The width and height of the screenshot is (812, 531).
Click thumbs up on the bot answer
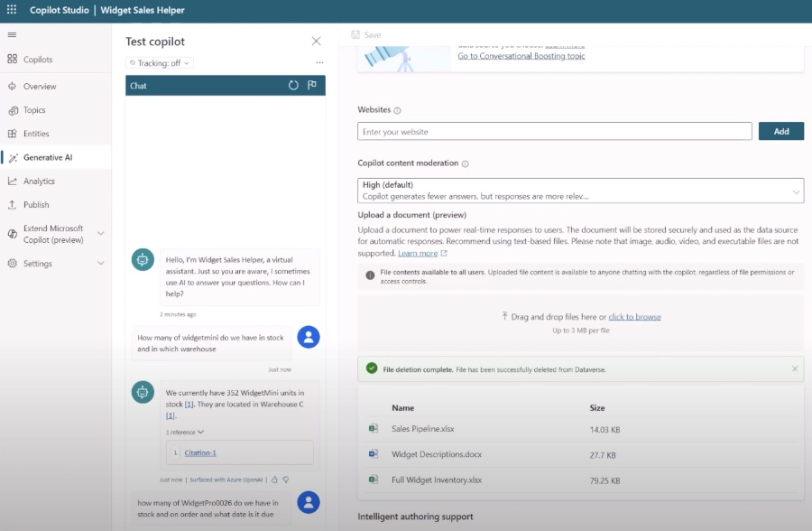(274, 480)
